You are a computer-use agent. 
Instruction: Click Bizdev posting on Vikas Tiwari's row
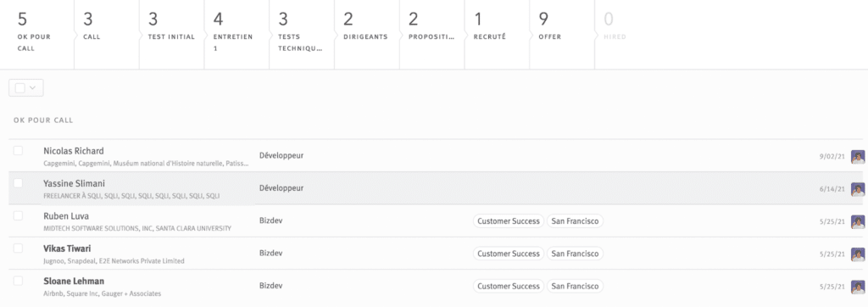click(x=270, y=254)
